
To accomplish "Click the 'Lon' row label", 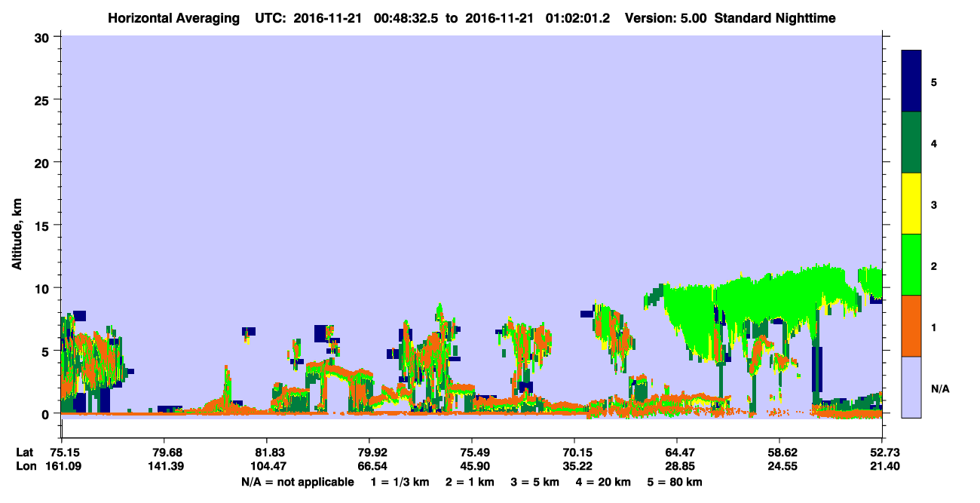I will click(25, 466).
